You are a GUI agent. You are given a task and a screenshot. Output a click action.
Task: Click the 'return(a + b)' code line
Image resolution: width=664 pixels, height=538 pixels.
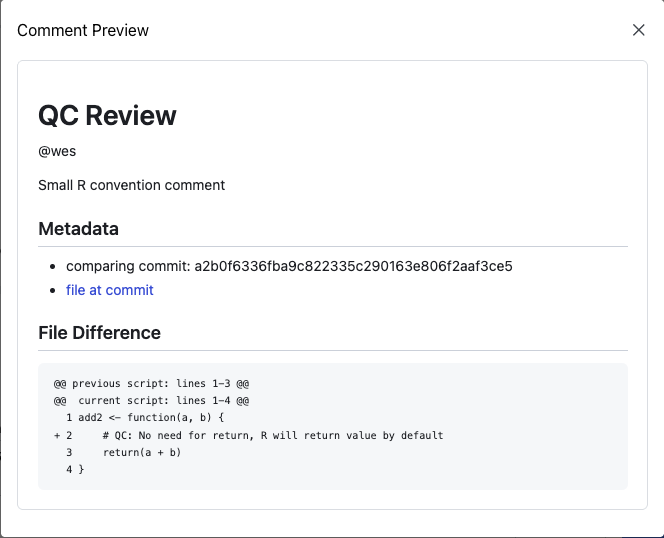point(141,453)
